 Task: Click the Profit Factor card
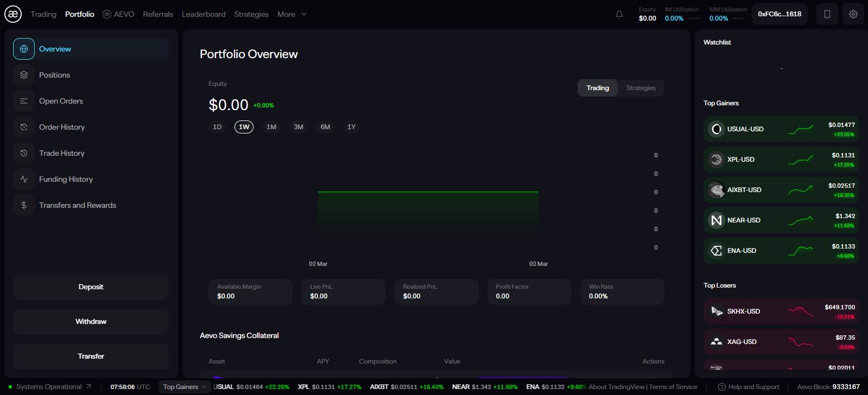(x=529, y=292)
